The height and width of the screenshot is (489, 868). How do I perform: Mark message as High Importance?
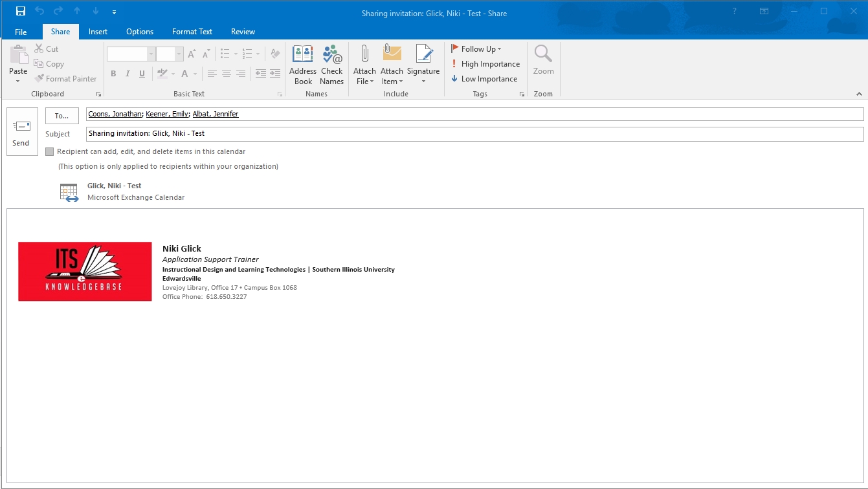pos(485,64)
